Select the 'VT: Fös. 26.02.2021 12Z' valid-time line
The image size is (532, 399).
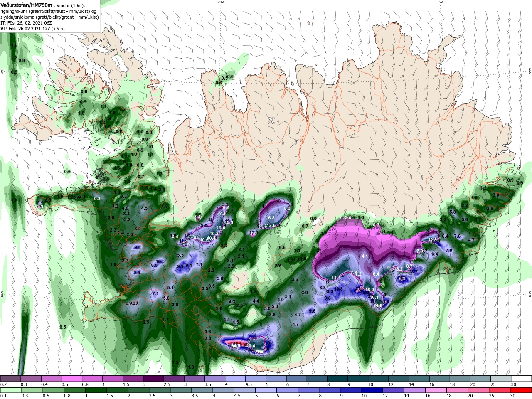[32, 29]
